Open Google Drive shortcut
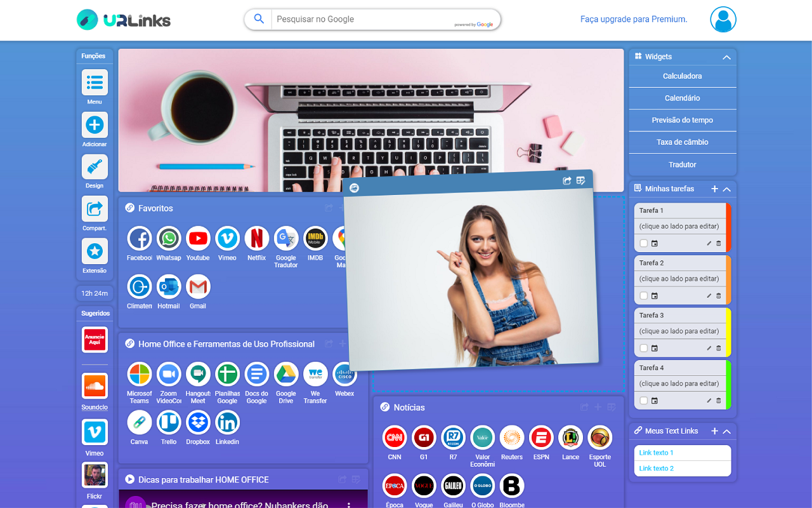This screenshot has height=508, width=812. pyautogui.click(x=285, y=375)
